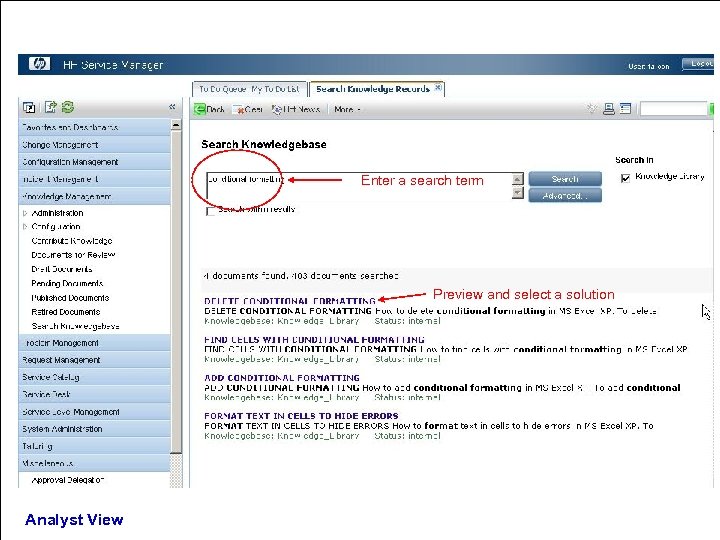Click the search box up arrow
The image size is (720, 540).
518,179
